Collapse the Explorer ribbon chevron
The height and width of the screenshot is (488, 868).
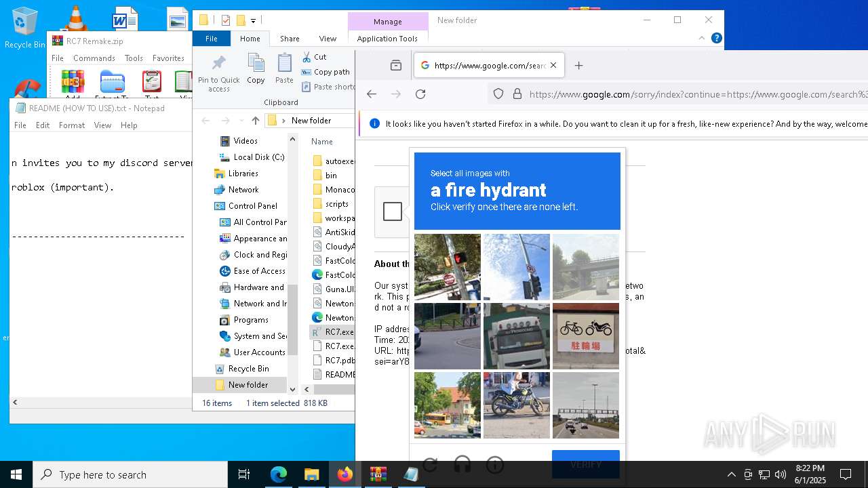[701, 39]
